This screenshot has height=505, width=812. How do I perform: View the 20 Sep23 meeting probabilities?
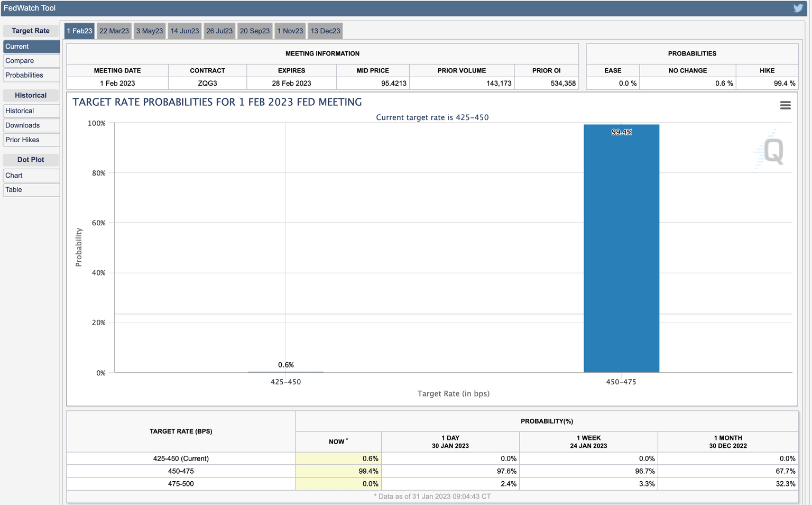(255, 31)
